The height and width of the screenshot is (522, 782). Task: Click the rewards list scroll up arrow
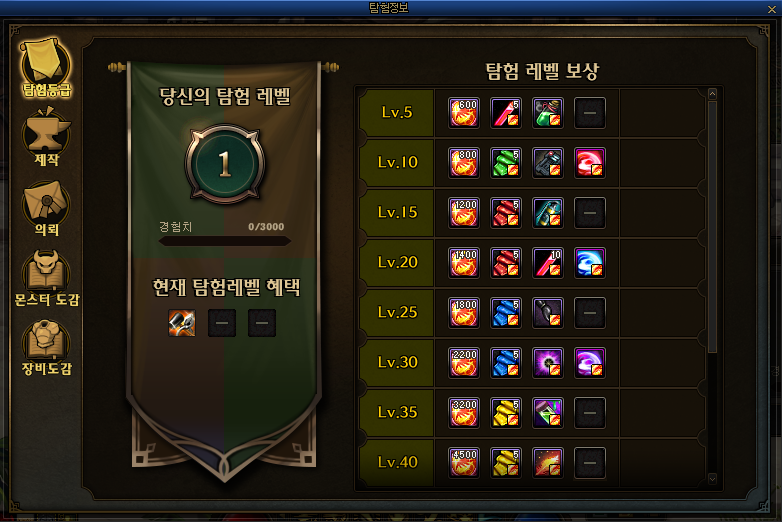(x=712, y=94)
